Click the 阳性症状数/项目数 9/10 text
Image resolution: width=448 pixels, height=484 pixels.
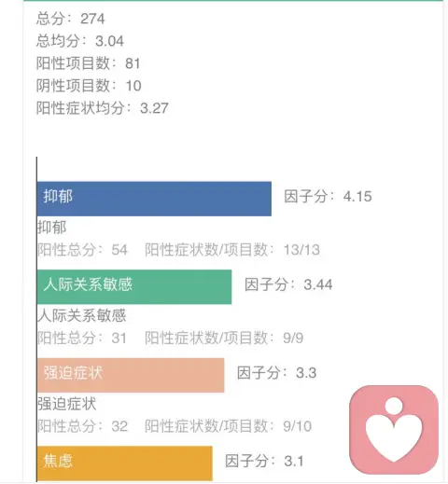[228, 426]
